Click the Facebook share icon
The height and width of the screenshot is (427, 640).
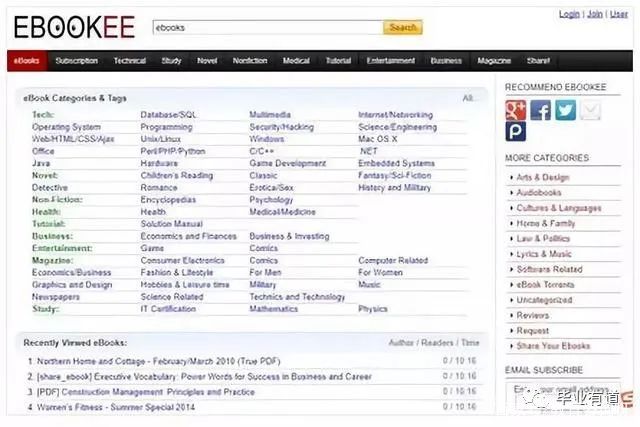540,110
